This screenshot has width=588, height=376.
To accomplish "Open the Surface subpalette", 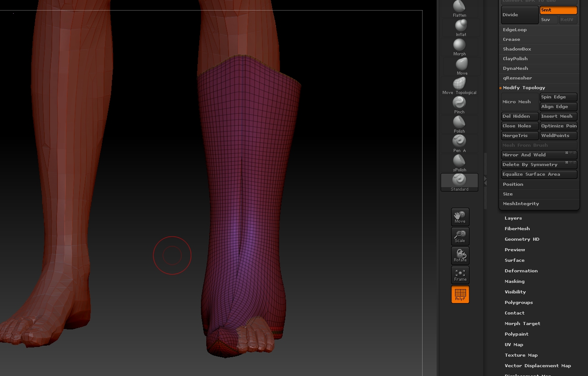I will point(514,260).
